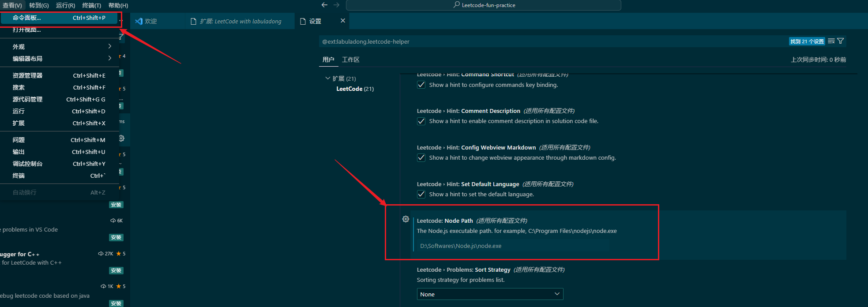
Task: Toggle the Set Default Language hint checkbox
Action: [421, 194]
